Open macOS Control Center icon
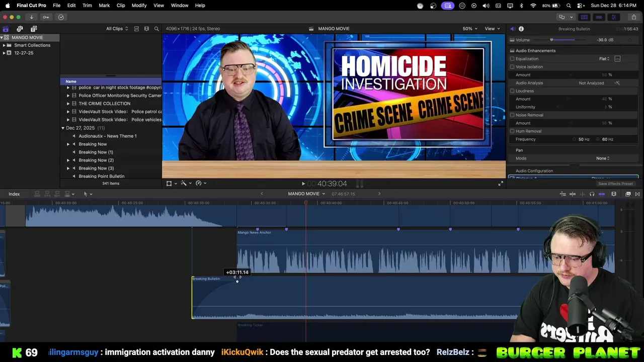Viewport: 644px width, 362px height. pos(580,6)
